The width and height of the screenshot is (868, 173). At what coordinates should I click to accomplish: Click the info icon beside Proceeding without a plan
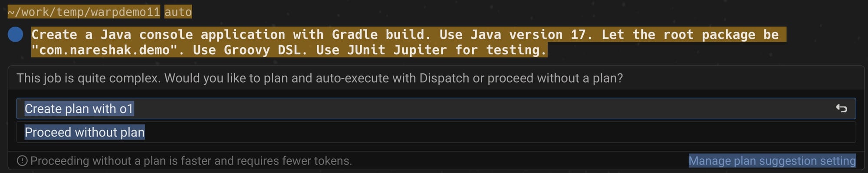(x=22, y=161)
